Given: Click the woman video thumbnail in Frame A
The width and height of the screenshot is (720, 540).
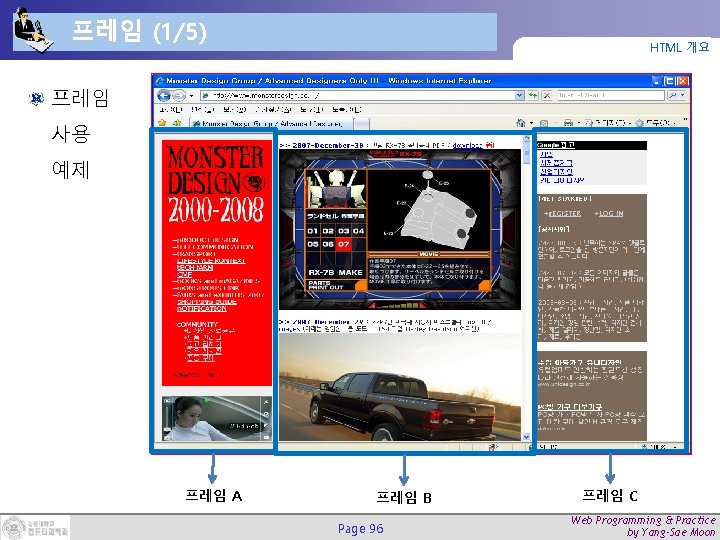Looking at the screenshot, I should 217,418.
